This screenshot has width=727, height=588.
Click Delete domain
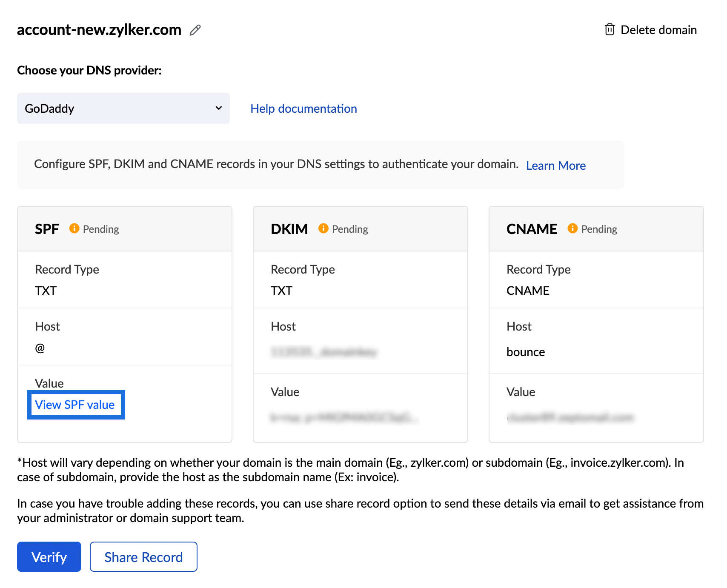click(x=658, y=29)
